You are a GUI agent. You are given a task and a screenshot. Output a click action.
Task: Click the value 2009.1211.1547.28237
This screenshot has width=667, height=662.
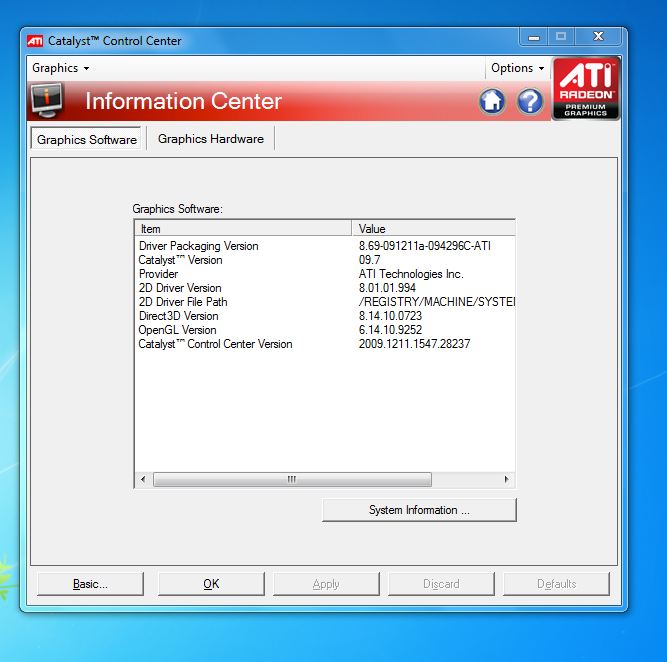414,344
